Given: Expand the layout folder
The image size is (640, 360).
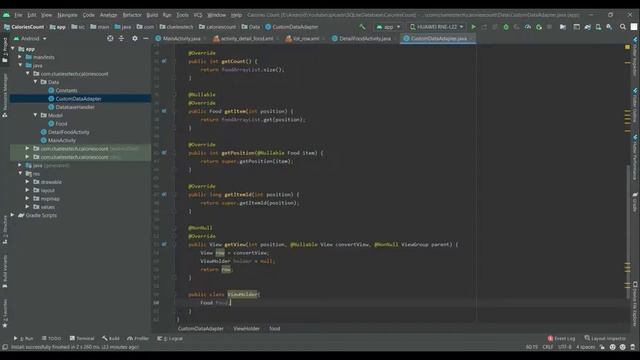Looking at the screenshot, I should pyautogui.click(x=27, y=190).
